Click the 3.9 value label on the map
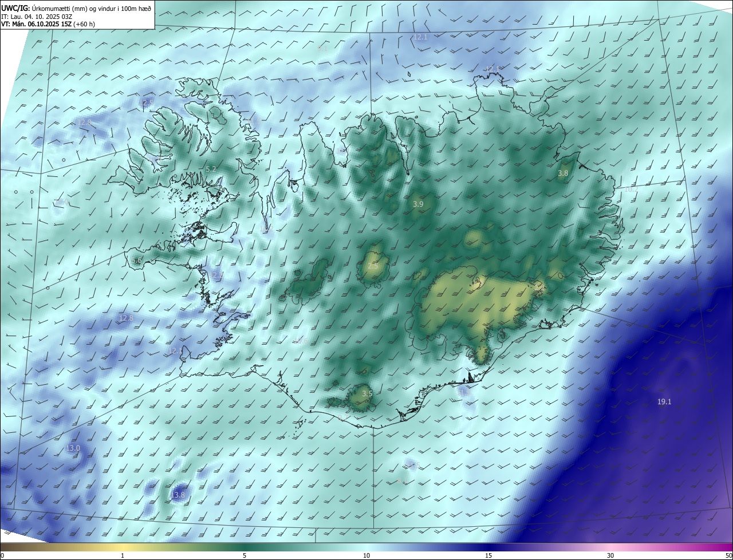This screenshot has height=560, width=733. coord(418,204)
